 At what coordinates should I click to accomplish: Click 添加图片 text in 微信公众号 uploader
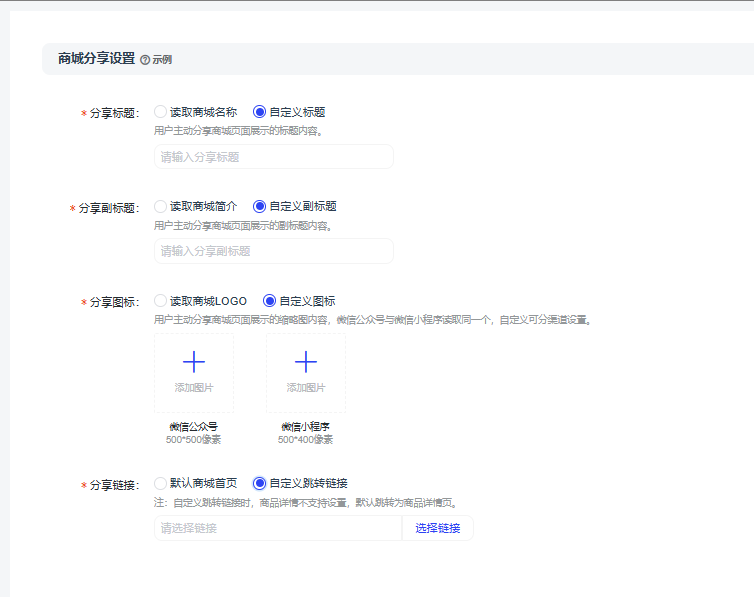(194, 388)
